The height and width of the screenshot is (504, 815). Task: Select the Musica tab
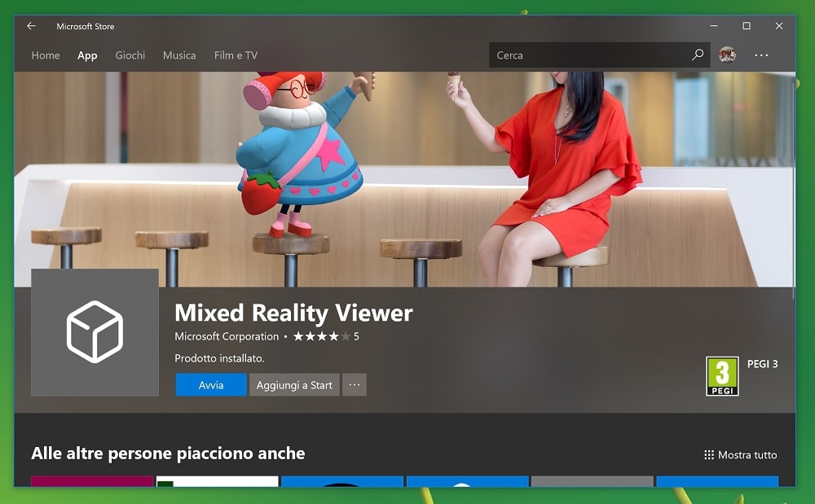tap(179, 55)
